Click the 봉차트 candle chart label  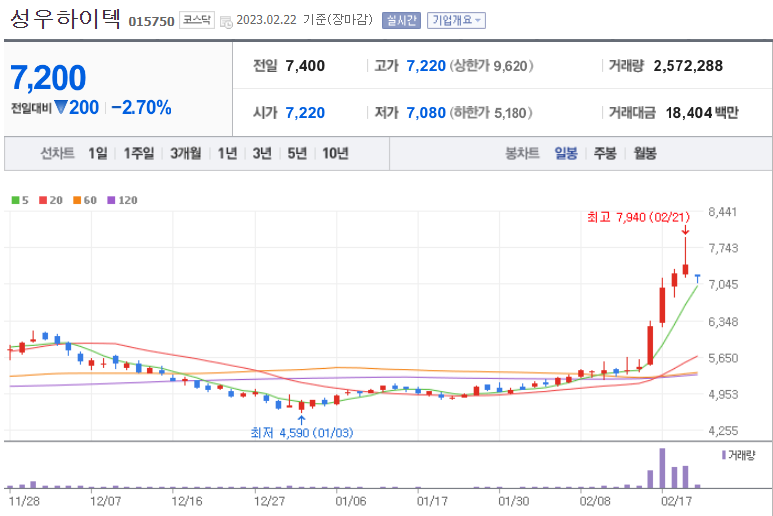point(522,153)
